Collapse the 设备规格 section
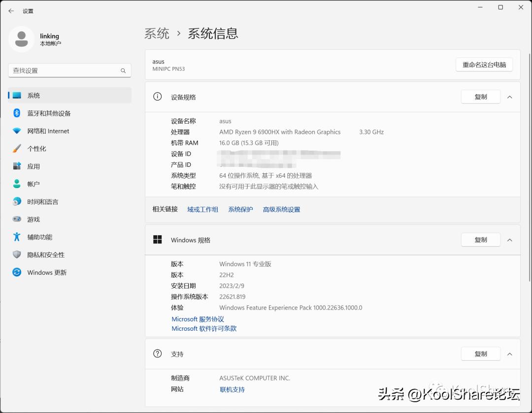The height and width of the screenshot is (413, 532). (x=510, y=96)
